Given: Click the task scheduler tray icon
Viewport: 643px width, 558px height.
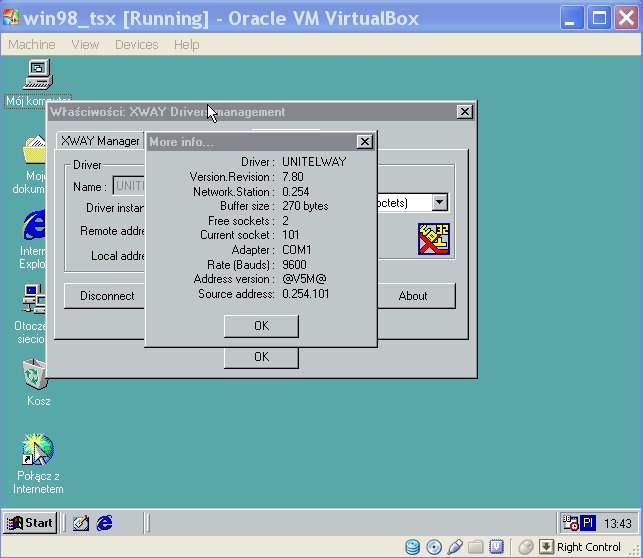Looking at the screenshot, I should tap(570, 523).
